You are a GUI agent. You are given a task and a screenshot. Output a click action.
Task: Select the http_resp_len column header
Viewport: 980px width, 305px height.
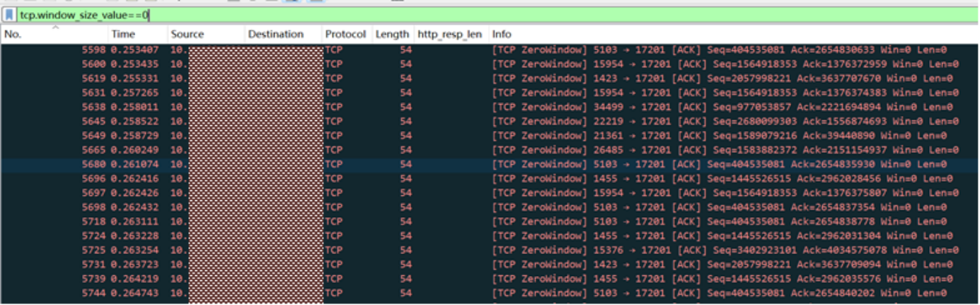pos(449,34)
